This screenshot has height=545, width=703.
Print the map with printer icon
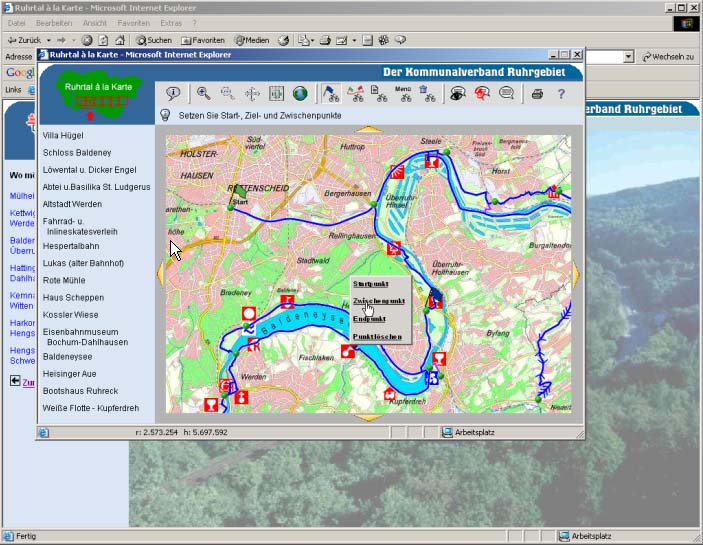pos(537,94)
